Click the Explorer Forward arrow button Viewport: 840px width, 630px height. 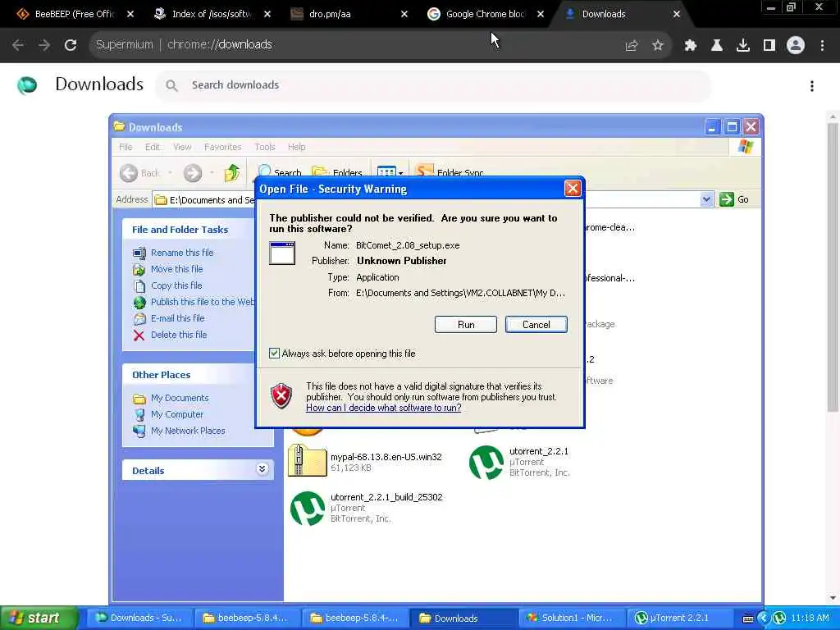pyautogui.click(x=193, y=172)
